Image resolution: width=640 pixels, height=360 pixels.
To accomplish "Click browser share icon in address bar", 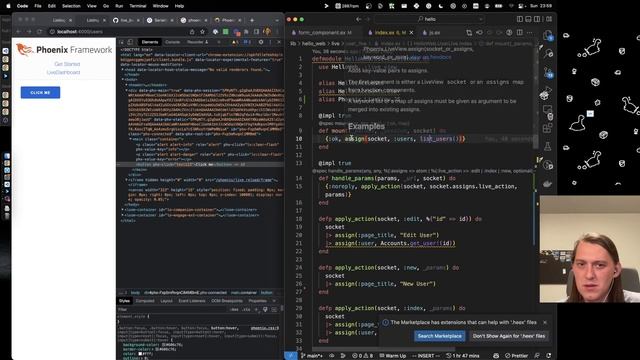I will 192,32.
